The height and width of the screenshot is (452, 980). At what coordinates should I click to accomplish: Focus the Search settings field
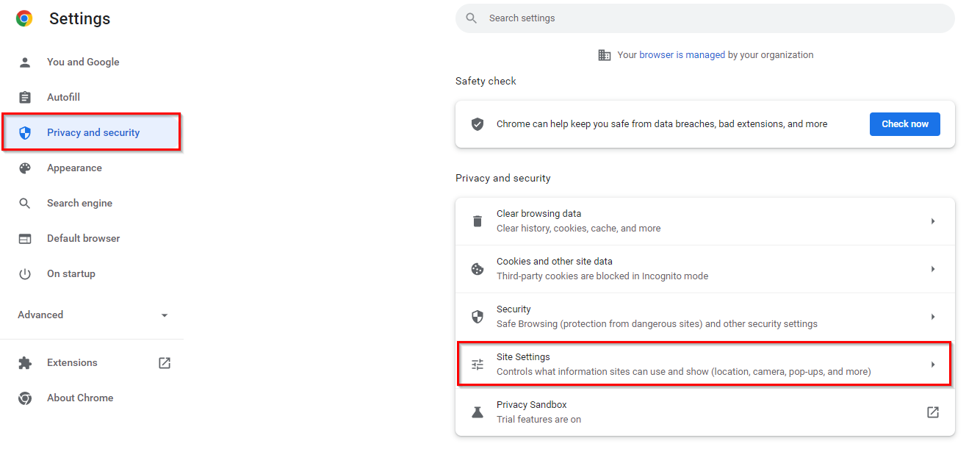705,18
